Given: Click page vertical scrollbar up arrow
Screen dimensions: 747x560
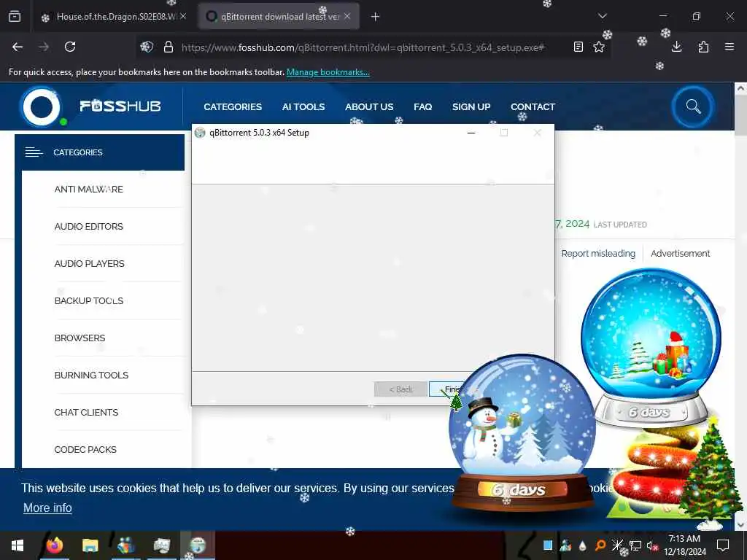Looking at the screenshot, I should coord(740,88).
